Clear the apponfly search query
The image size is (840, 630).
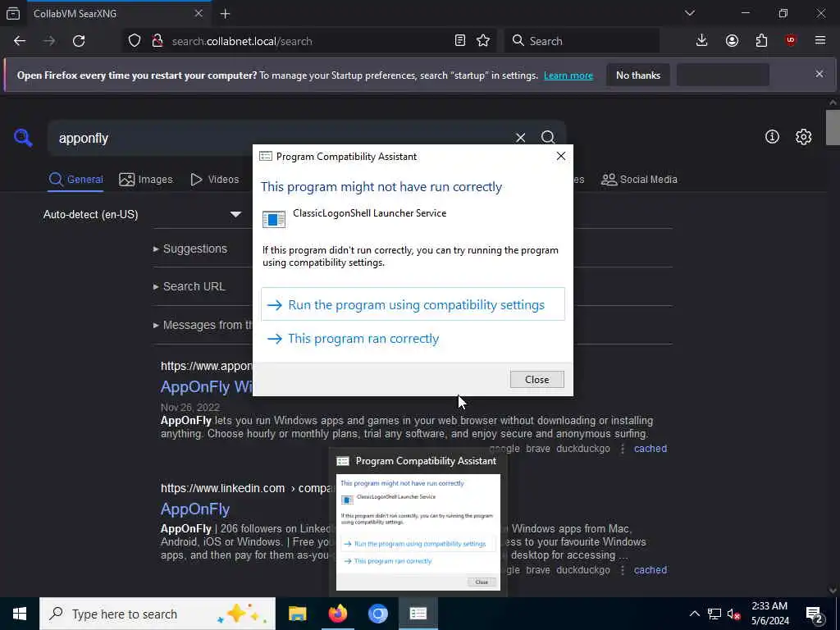(x=520, y=138)
